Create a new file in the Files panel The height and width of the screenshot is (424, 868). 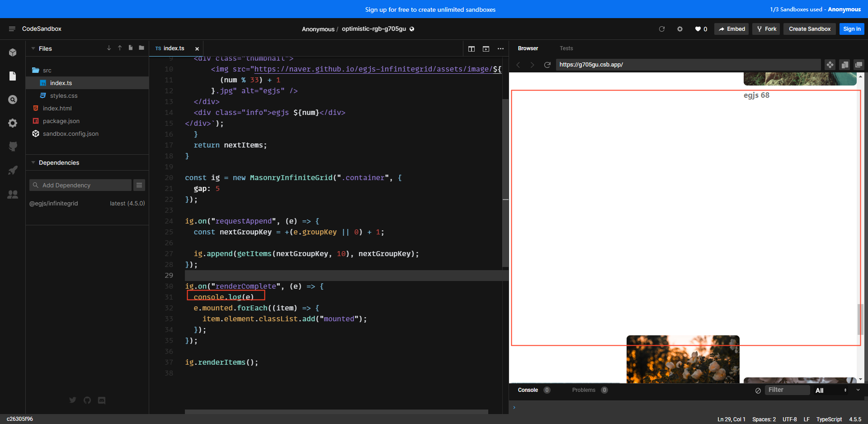(131, 48)
